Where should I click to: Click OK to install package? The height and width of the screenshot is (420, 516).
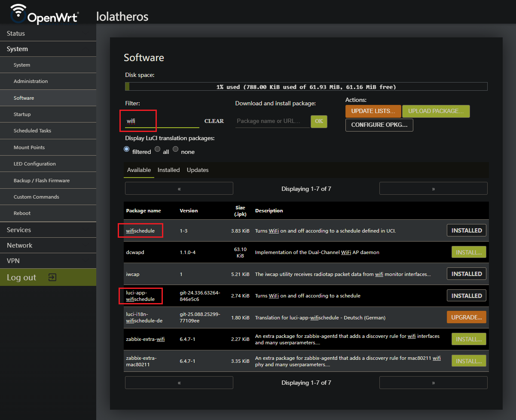click(319, 121)
